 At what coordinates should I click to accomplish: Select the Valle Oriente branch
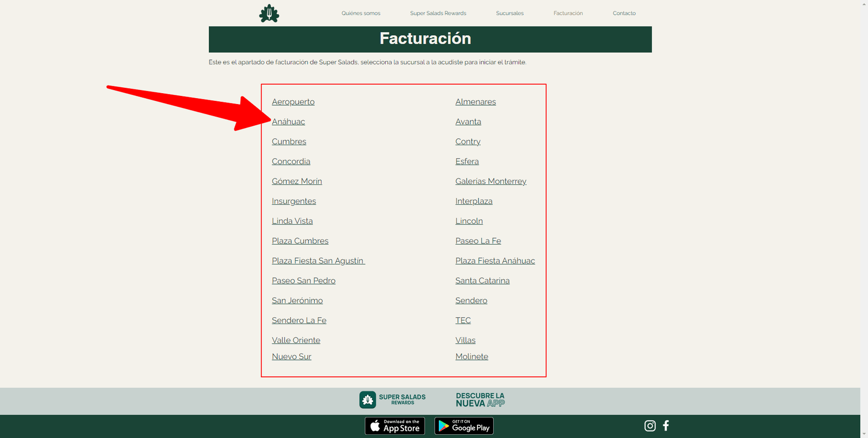pos(296,340)
